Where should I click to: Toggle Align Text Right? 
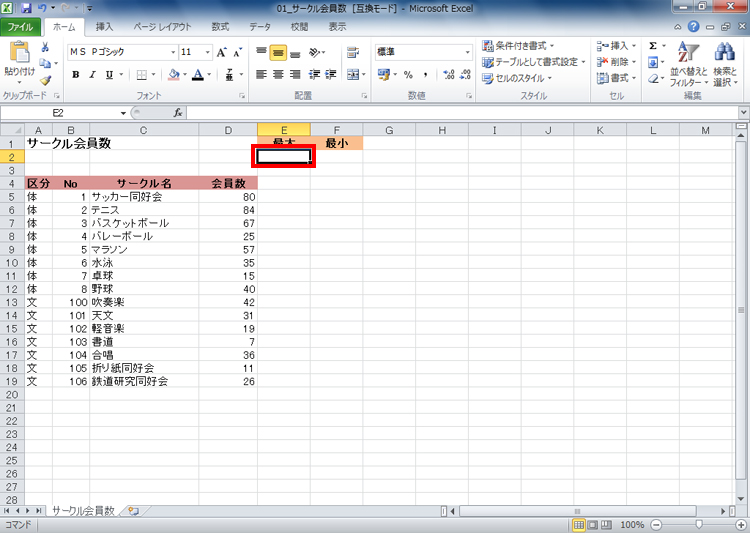tap(295, 75)
